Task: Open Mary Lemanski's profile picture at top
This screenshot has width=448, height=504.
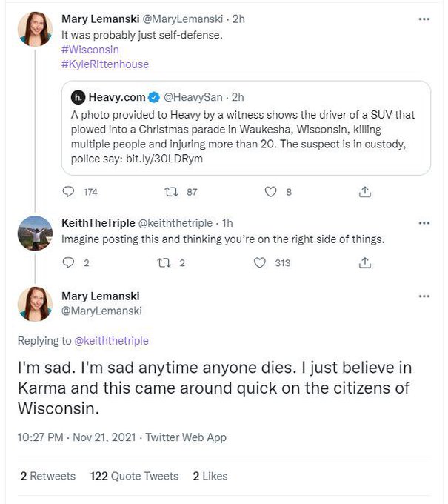Action: (36, 29)
